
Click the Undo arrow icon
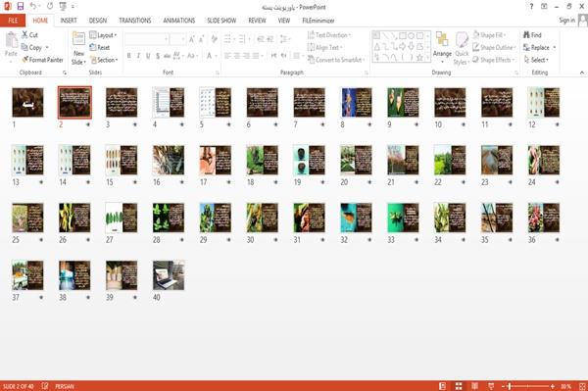coord(33,7)
